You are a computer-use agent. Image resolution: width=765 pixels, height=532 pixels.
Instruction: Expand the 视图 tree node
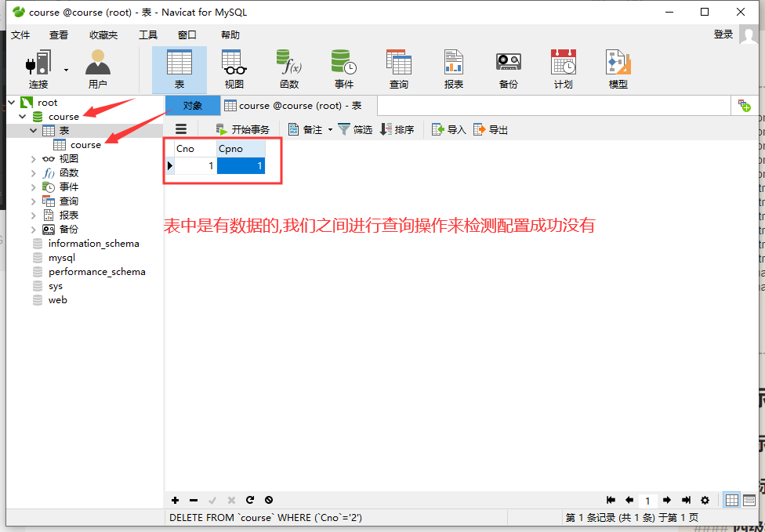pos(33,159)
